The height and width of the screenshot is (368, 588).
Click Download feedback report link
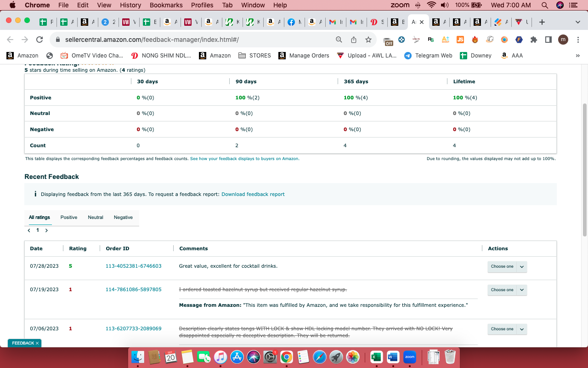click(253, 195)
